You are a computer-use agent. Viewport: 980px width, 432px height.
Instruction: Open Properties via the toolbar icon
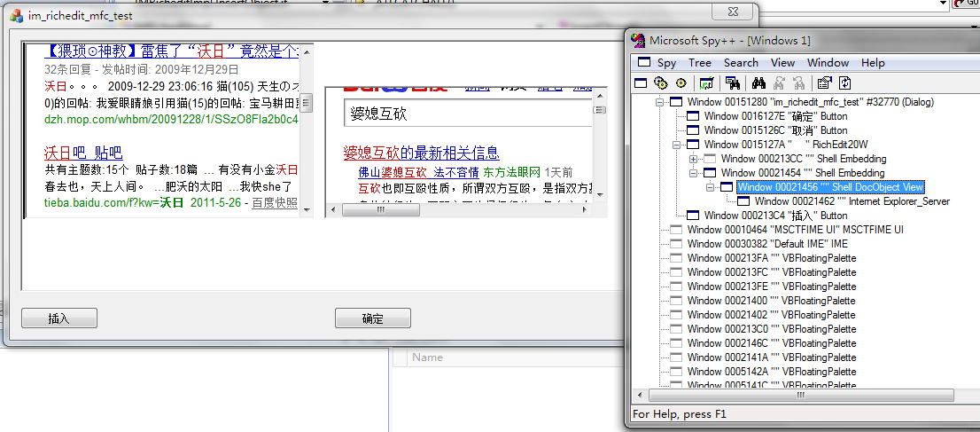coord(825,82)
